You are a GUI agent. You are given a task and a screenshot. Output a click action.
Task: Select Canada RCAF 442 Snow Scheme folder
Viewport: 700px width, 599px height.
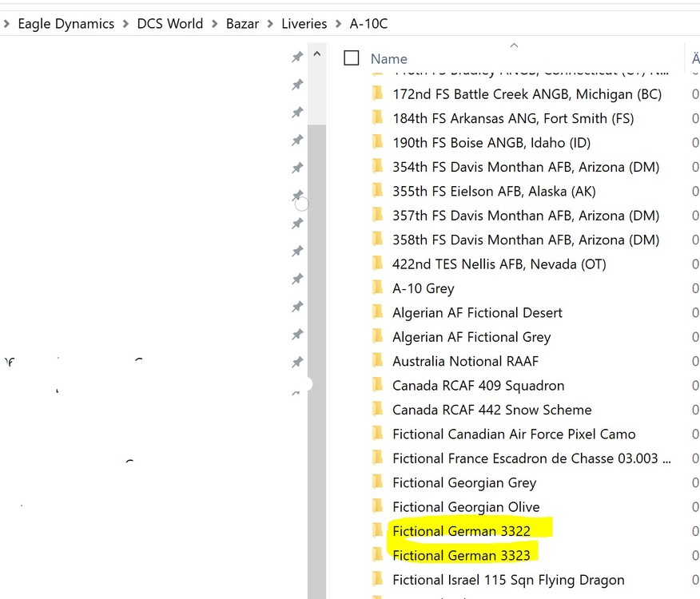click(x=492, y=410)
